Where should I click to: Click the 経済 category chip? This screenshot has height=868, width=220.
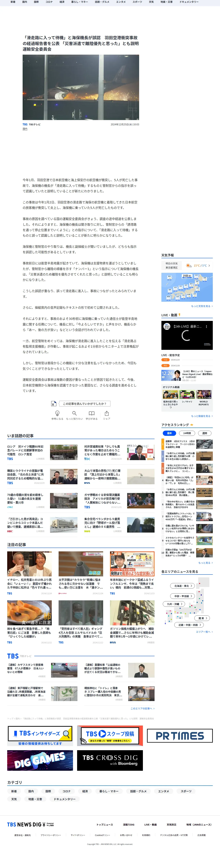click(85, 791)
